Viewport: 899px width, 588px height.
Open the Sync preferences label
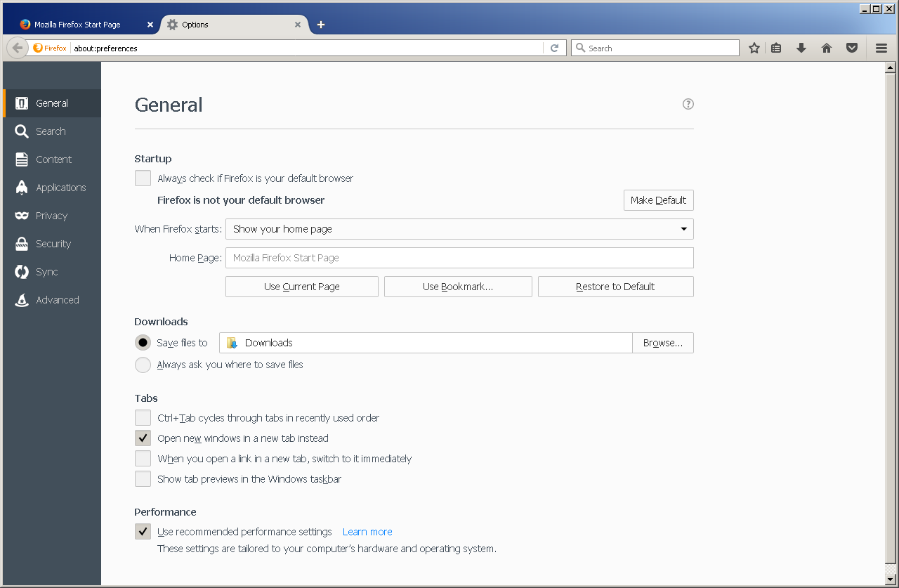coord(47,272)
